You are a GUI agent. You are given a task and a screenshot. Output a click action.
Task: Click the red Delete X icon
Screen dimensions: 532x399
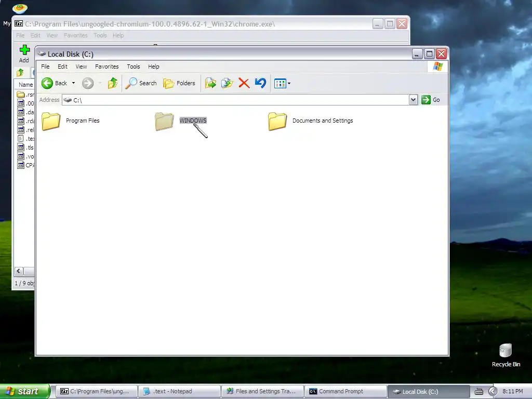(x=244, y=83)
